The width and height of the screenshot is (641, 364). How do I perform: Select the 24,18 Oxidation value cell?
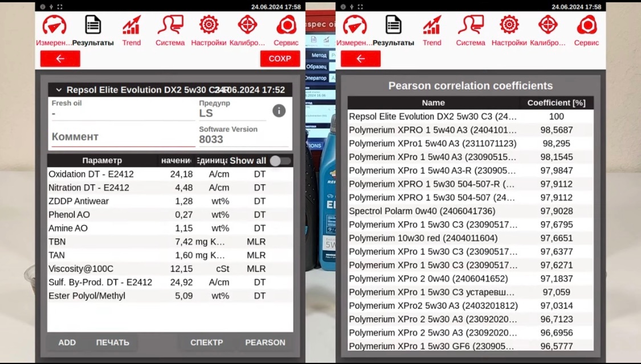(182, 174)
